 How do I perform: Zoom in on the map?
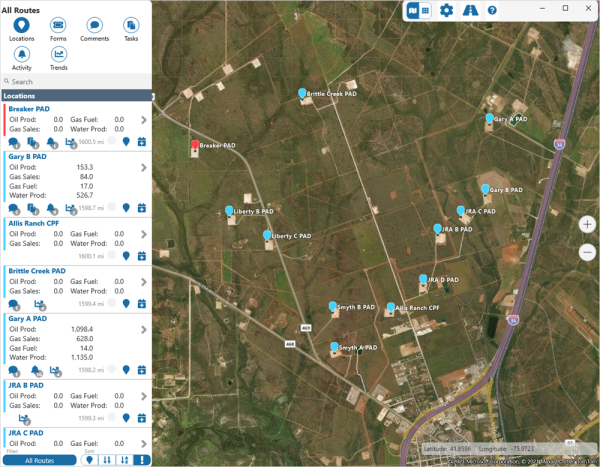[588, 225]
